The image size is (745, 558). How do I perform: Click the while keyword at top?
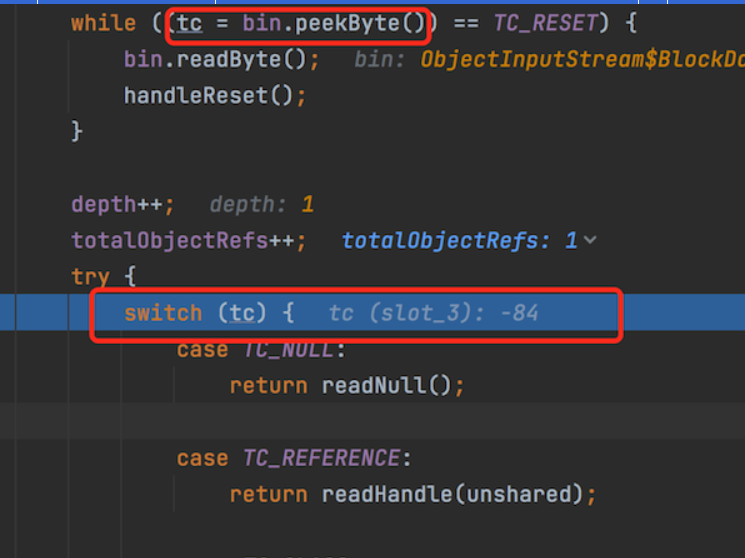coord(102,23)
